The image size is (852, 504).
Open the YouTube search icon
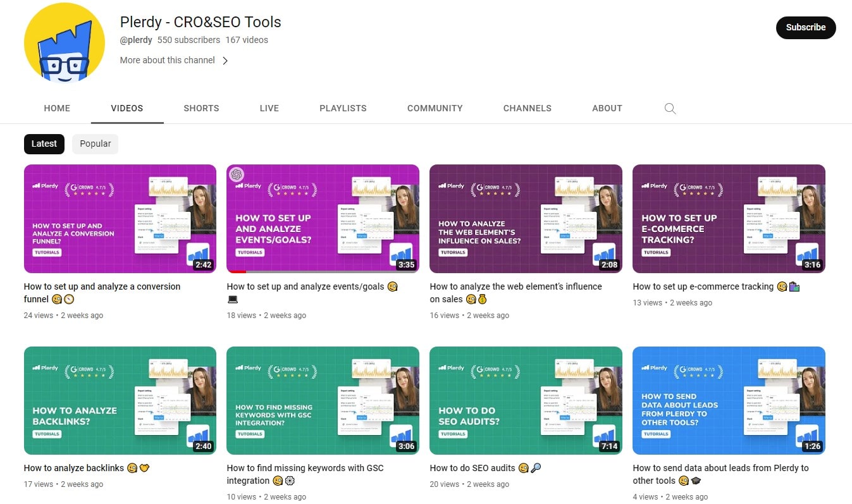click(x=670, y=108)
